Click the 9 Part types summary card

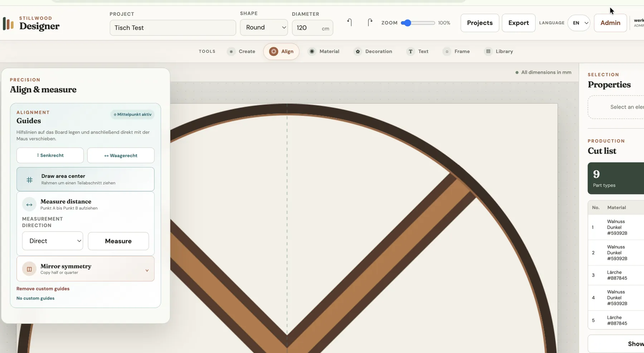(616, 178)
